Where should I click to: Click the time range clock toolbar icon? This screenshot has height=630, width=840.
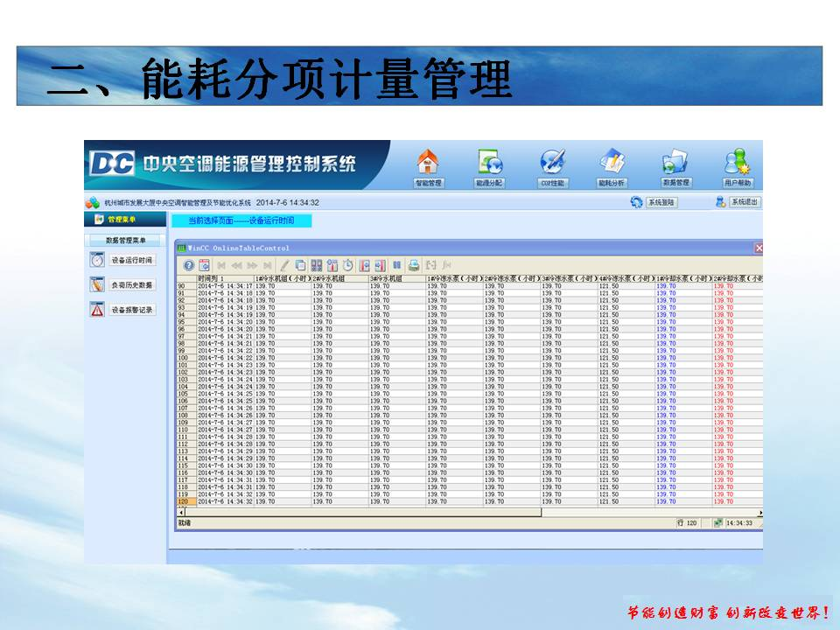coord(347,265)
